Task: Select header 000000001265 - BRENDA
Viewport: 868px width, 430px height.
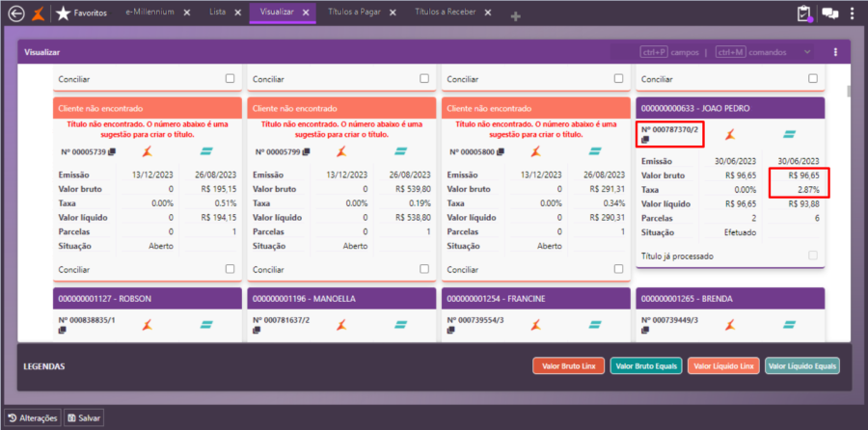Action: pos(730,298)
